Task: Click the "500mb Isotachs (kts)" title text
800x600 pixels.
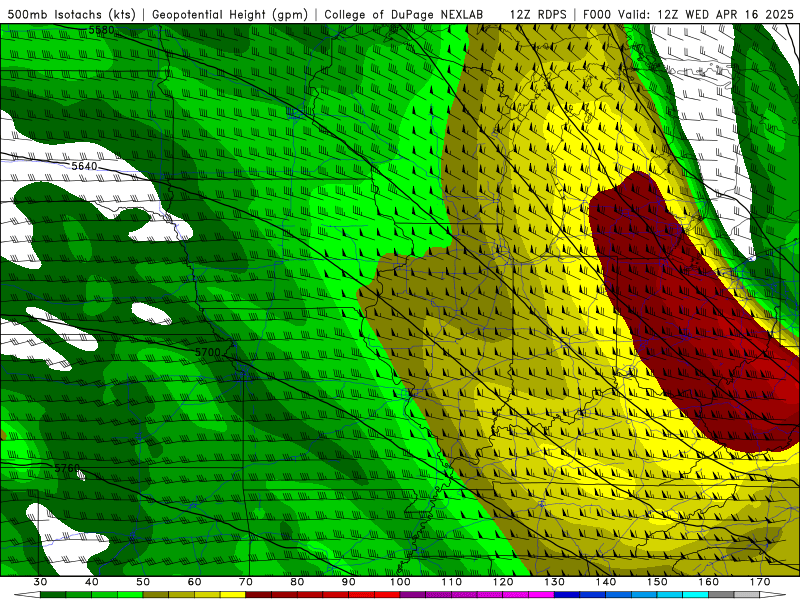Action: coord(71,14)
